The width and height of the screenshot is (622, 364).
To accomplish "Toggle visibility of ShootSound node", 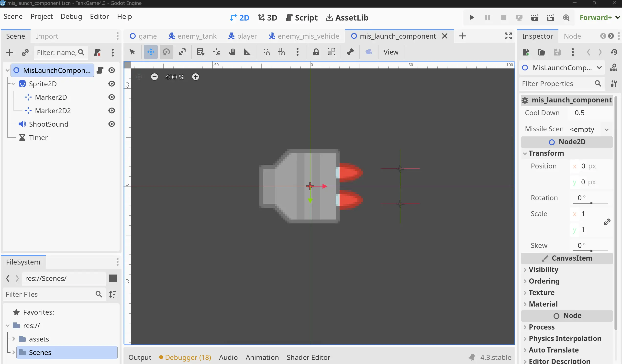I will coord(112,124).
